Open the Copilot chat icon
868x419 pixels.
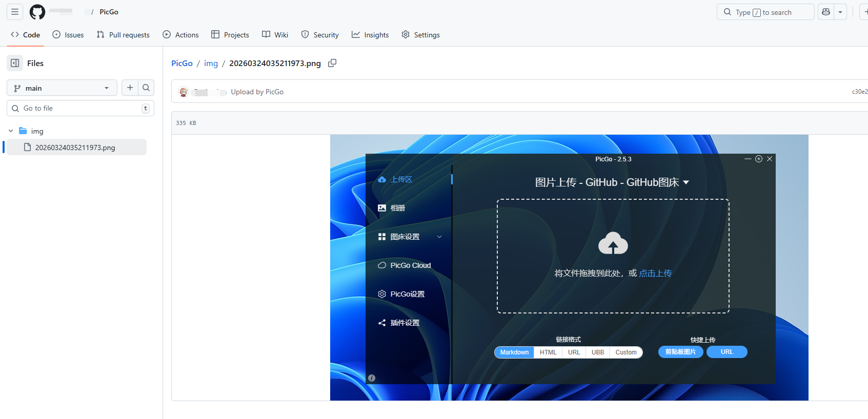click(826, 12)
